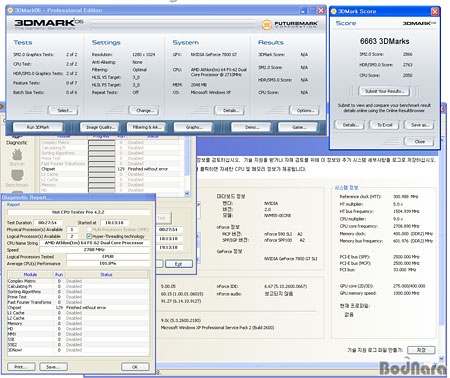Click Details button under System

pos(229,110)
